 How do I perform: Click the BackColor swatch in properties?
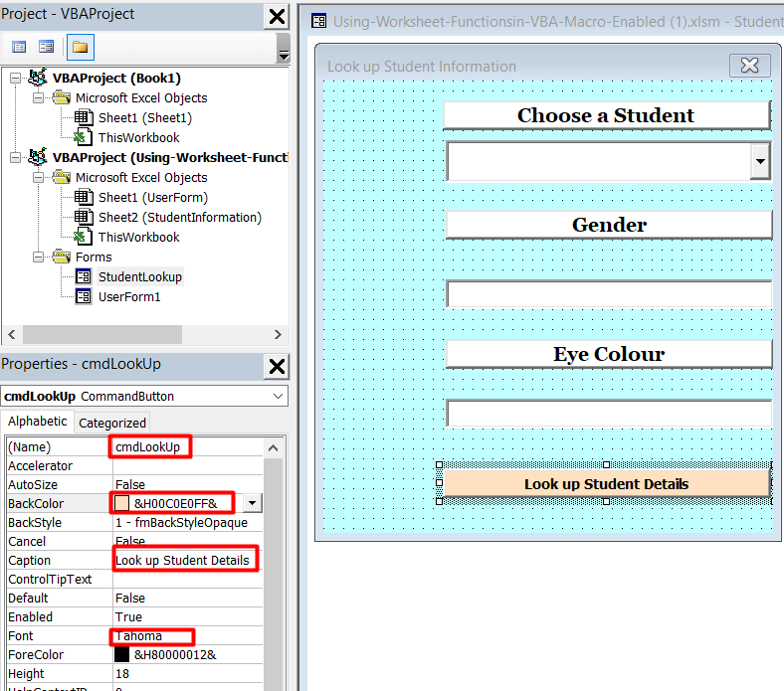pos(121,503)
